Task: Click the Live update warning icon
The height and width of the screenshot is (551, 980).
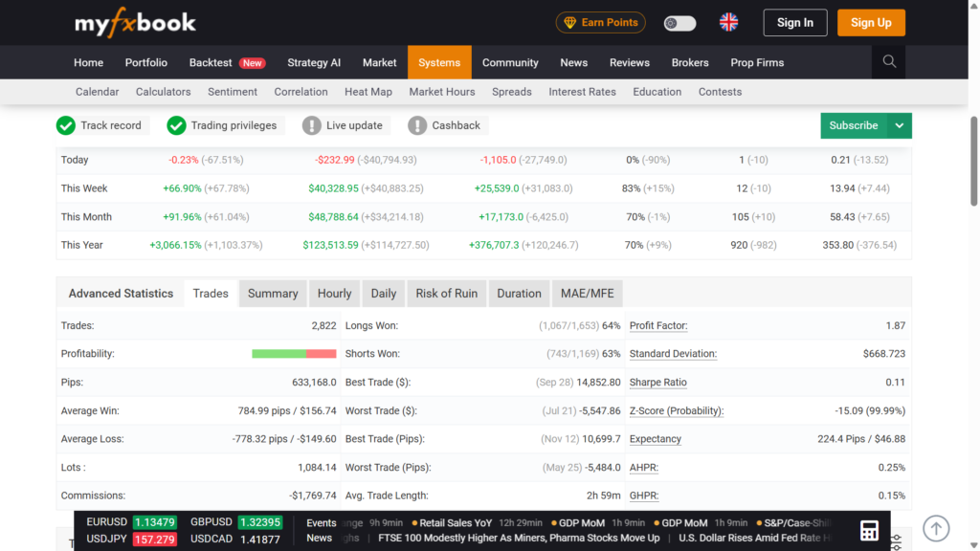Action: [311, 125]
